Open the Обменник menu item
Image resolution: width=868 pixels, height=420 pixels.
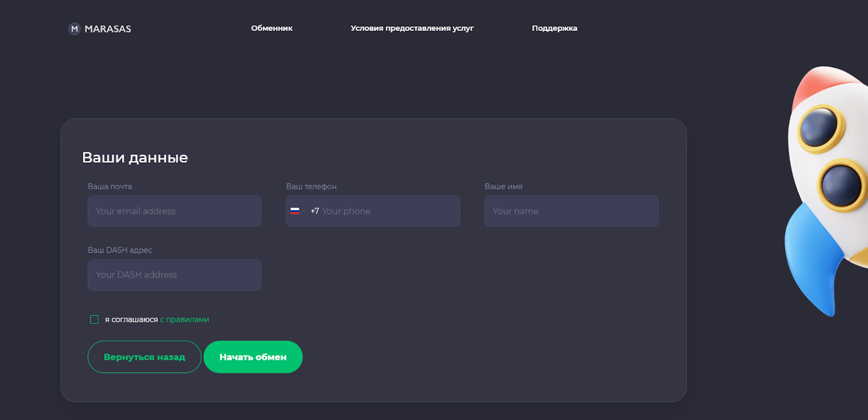coord(272,28)
